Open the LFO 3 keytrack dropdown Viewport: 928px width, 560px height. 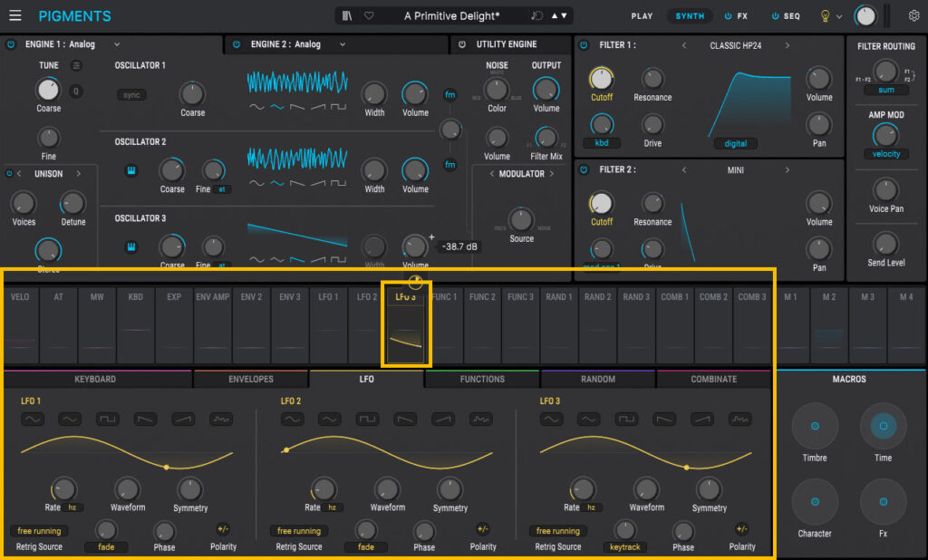point(625,547)
